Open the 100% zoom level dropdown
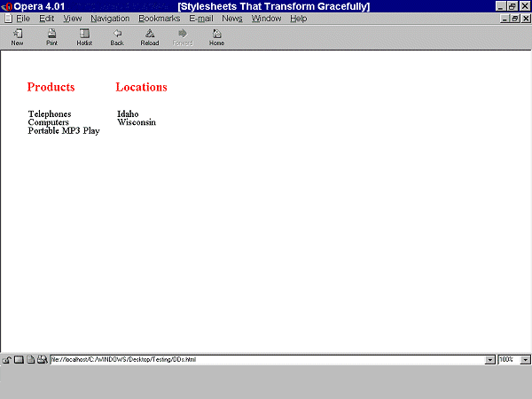Screen dimensions: 532x399 (x=525, y=360)
